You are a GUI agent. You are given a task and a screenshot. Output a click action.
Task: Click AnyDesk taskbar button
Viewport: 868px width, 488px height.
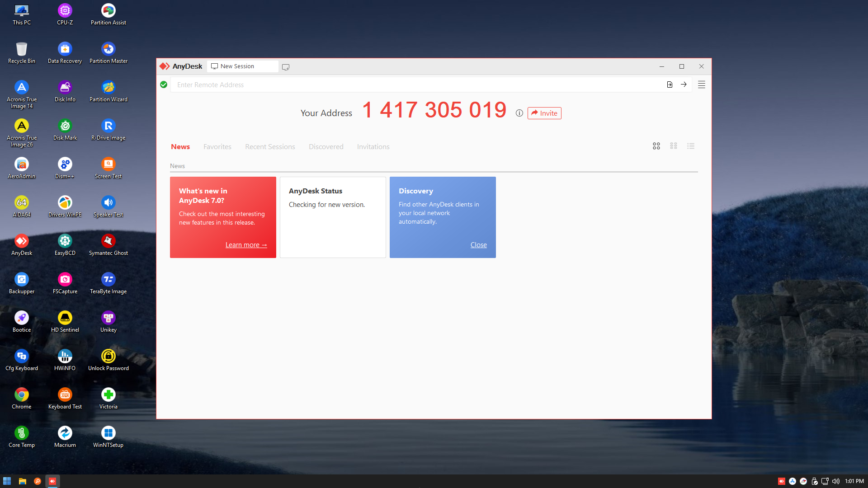pos(52,481)
